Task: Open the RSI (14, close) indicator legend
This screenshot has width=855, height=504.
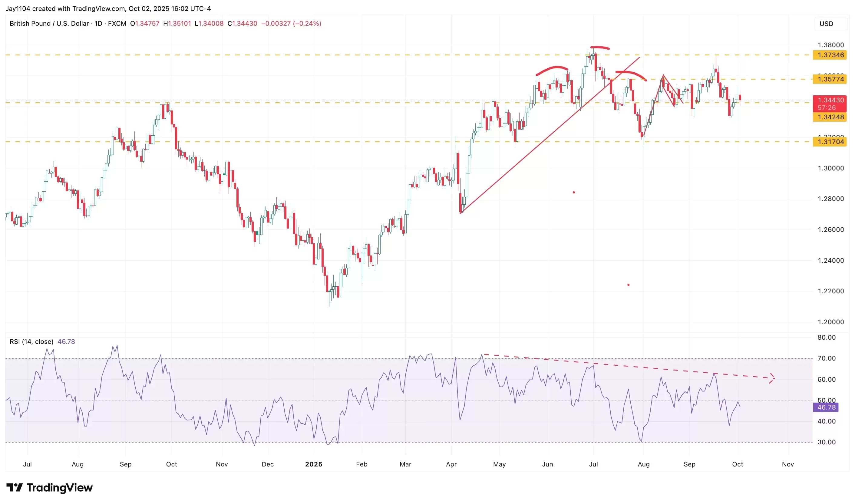Action: (31, 342)
